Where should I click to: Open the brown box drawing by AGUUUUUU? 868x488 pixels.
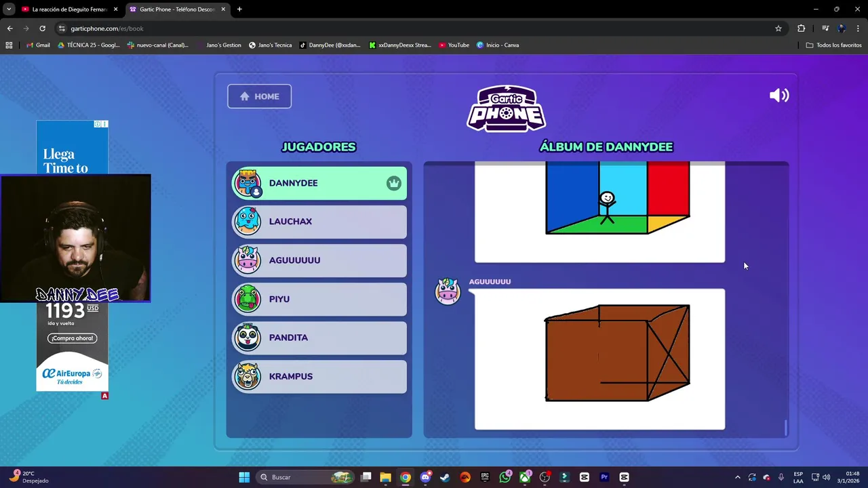(599, 359)
